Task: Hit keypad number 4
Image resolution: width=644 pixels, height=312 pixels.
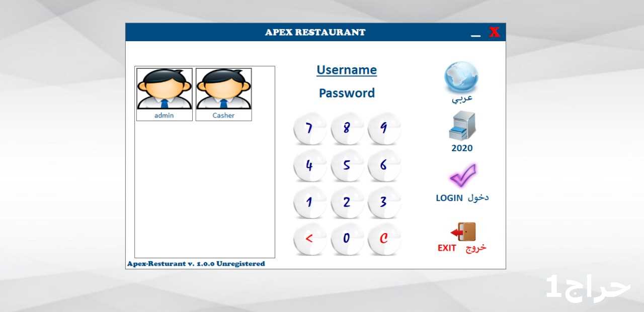Action: 309,165
